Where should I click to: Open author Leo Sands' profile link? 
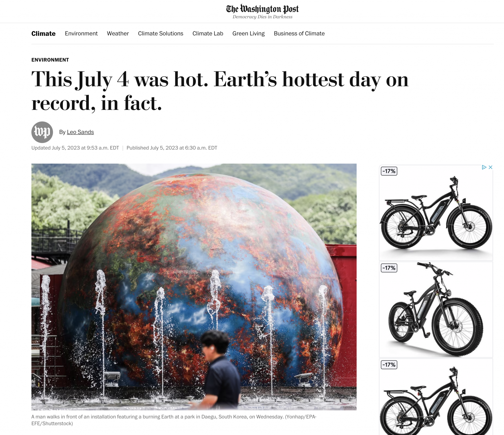click(x=80, y=132)
